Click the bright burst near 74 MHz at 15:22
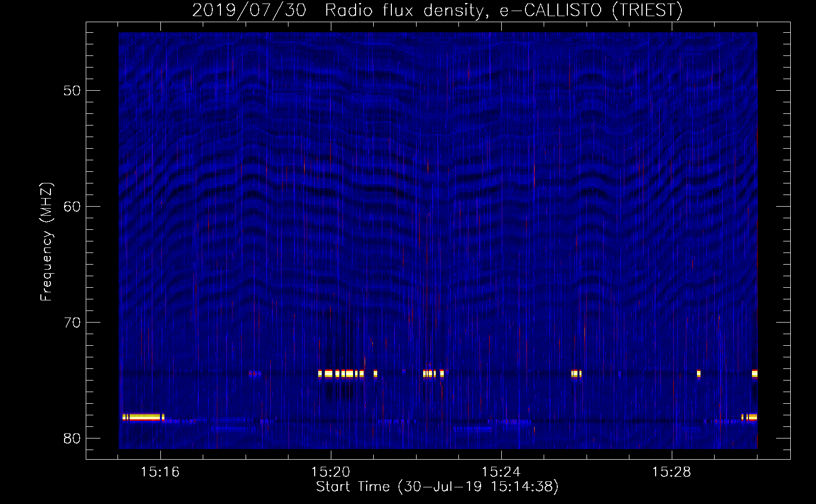The height and width of the screenshot is (504, 816). 434,373
